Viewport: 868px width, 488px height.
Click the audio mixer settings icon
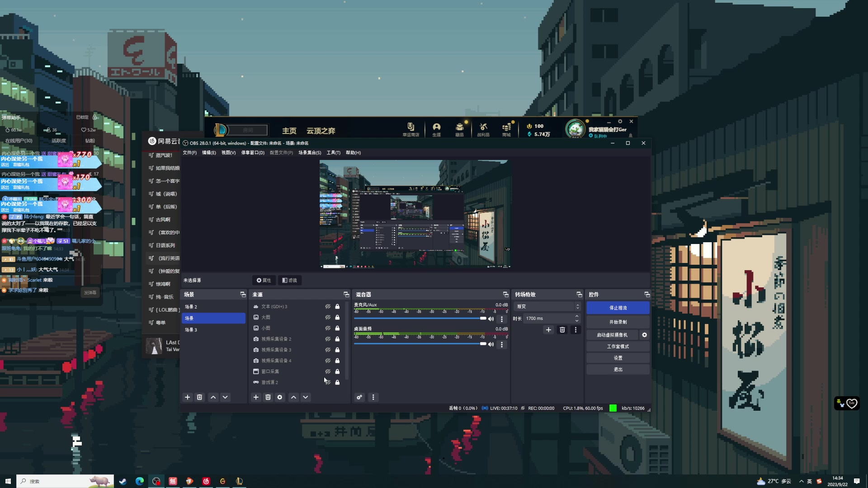[359, 397]
